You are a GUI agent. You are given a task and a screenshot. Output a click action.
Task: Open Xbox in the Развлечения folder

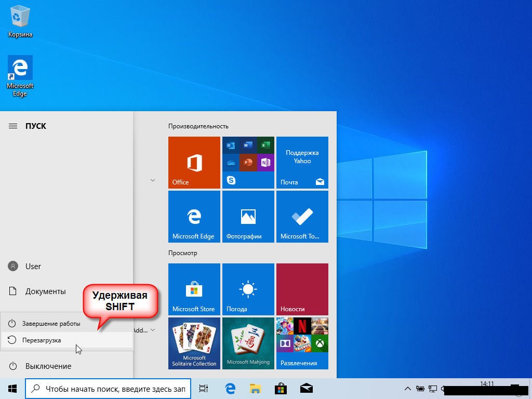click(320, 343)
